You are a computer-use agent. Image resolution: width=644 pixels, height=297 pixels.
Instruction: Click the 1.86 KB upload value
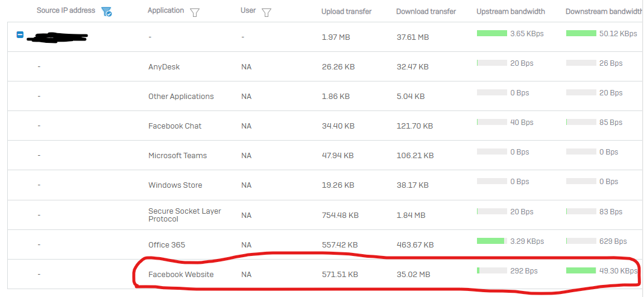click(336, 96)
